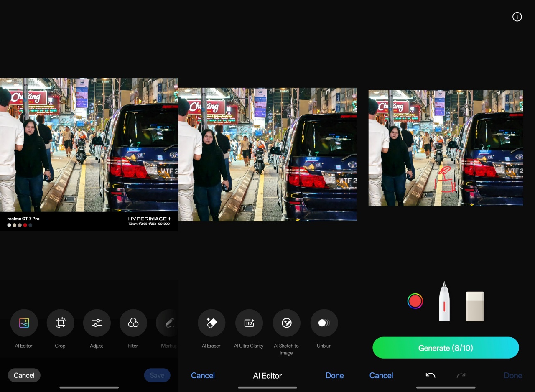
Task: Tap the photo preview in AI Editor screen
Action: tap(267, 154)
